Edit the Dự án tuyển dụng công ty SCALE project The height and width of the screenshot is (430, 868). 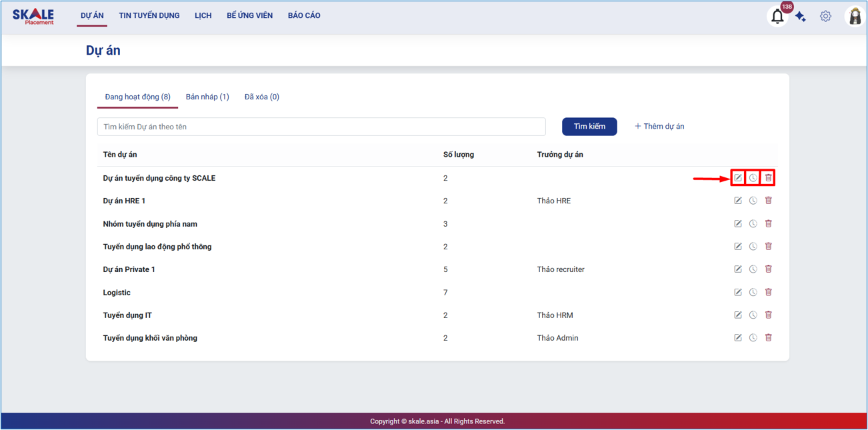point(738,178)
